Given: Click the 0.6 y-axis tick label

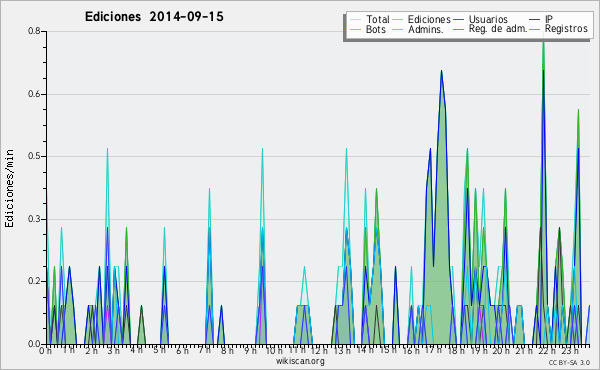Looking at the screenshot, I should pyautogui.click(x=34, y=94).
